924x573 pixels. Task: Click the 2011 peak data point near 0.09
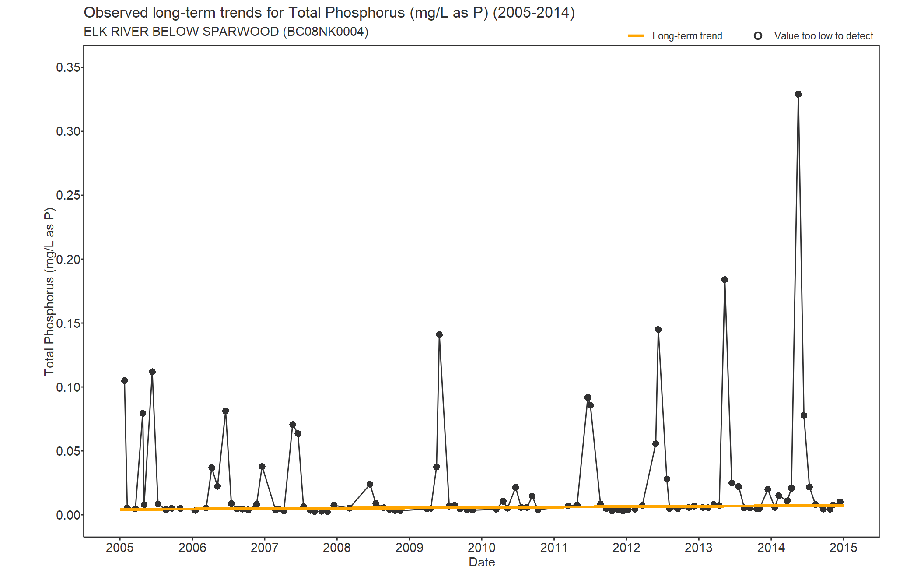[x=588, y=397]
